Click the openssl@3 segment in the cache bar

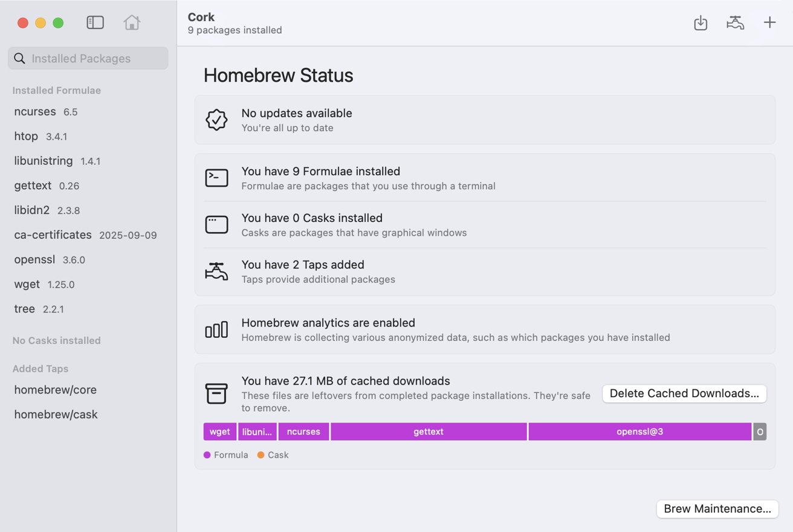click(639, 431)
